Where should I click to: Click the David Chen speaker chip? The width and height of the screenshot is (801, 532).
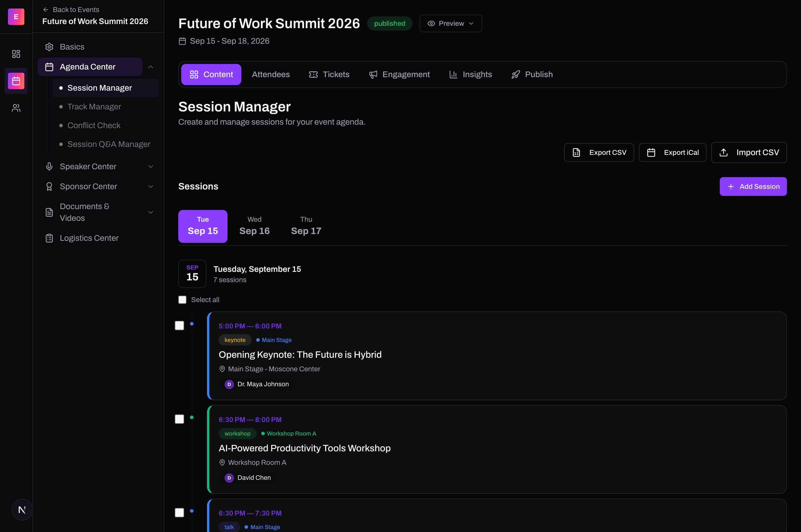click(x=247, y=478)
